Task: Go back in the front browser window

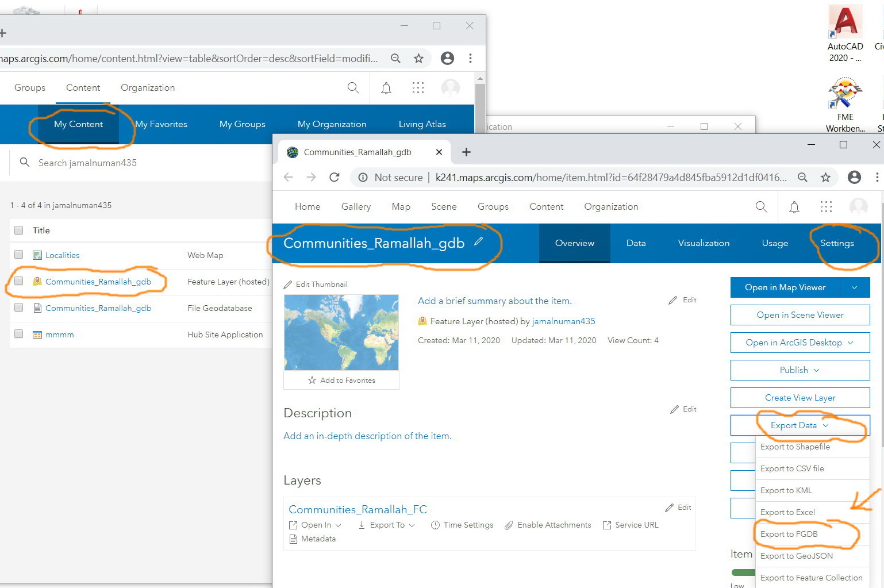Action: coord(289,178)
